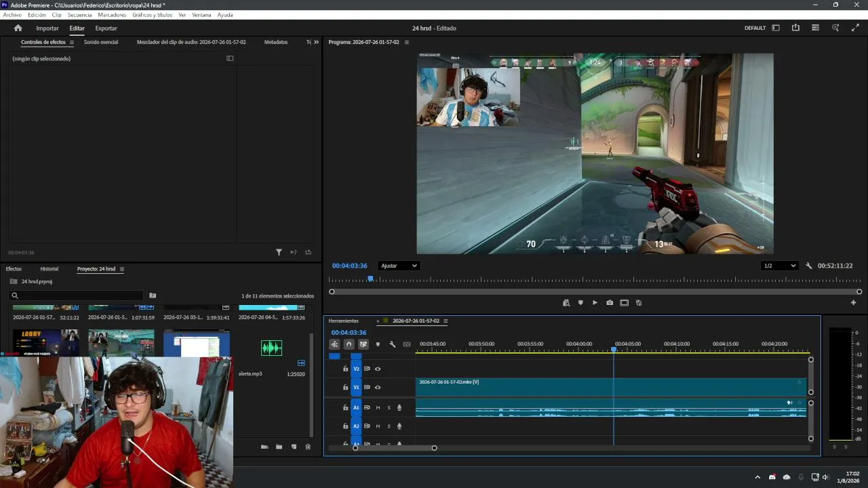The height and width of the screenshot is (488, 868).
Task: Open the Ajustar zoom level dropdown
Action: click(399, 266)
